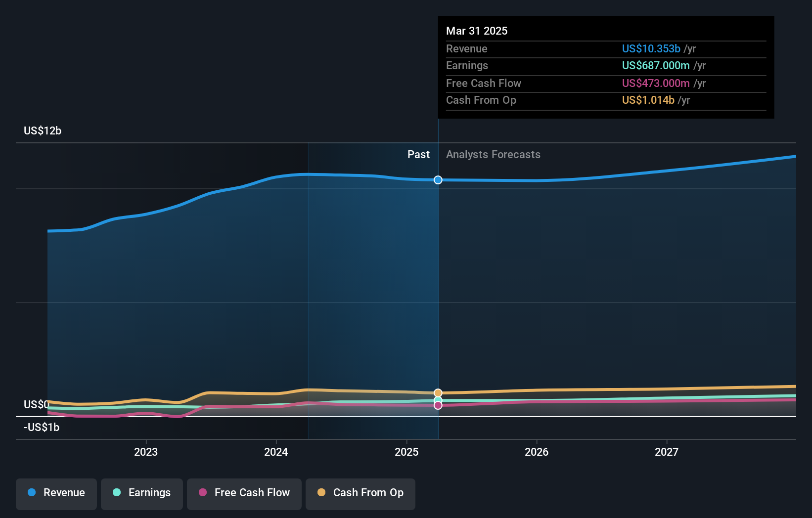Toggle the Earnings series legend button
Viewport: 812px width, 518px height.
click(142, 494)
